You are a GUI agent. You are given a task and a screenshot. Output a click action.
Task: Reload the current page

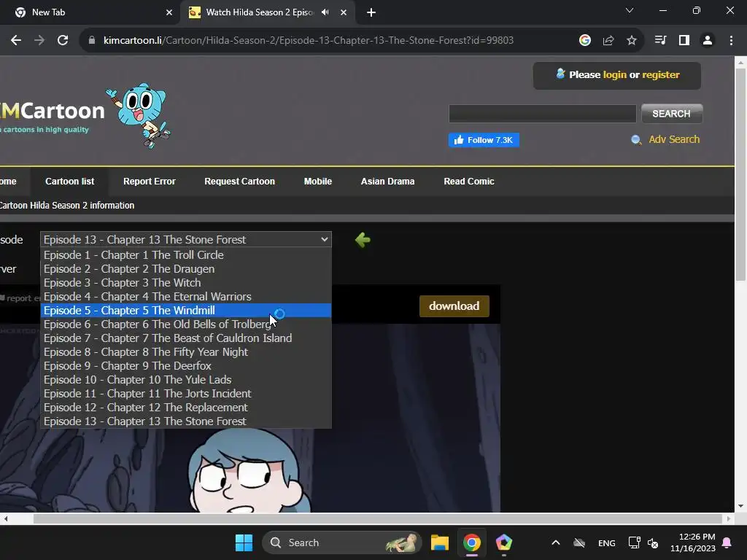pos(63,41)
